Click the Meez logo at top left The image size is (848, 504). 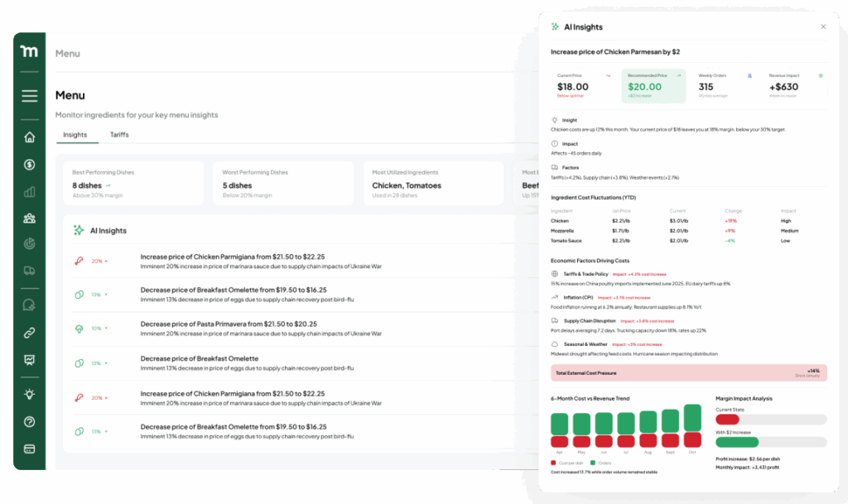pyautogui.click(x=29, y=51)
